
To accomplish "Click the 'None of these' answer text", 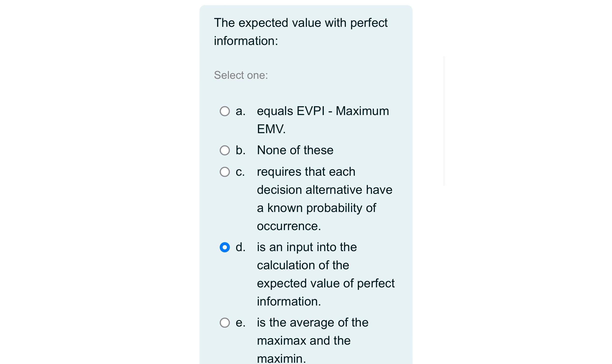I will point(295,150).
